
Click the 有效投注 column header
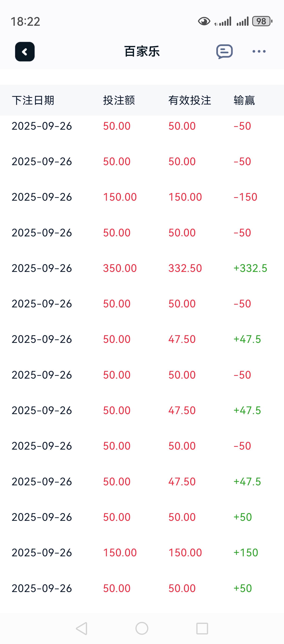point(190,100)
